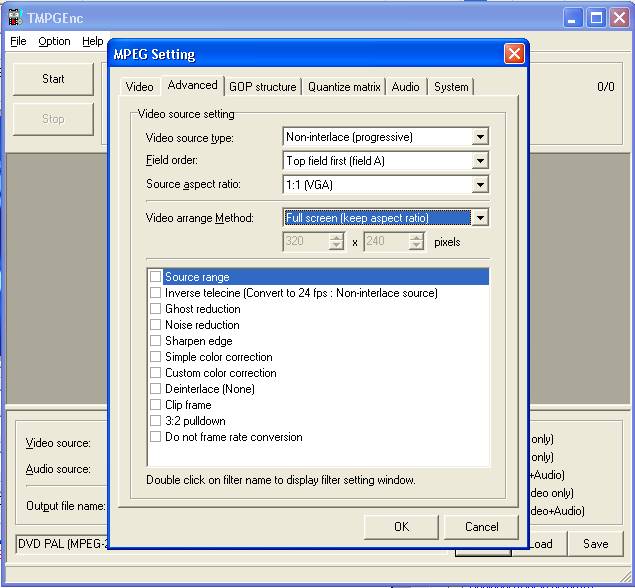
Task: Toggle the Ghost reduction checkbox
Action: point(156,309)
